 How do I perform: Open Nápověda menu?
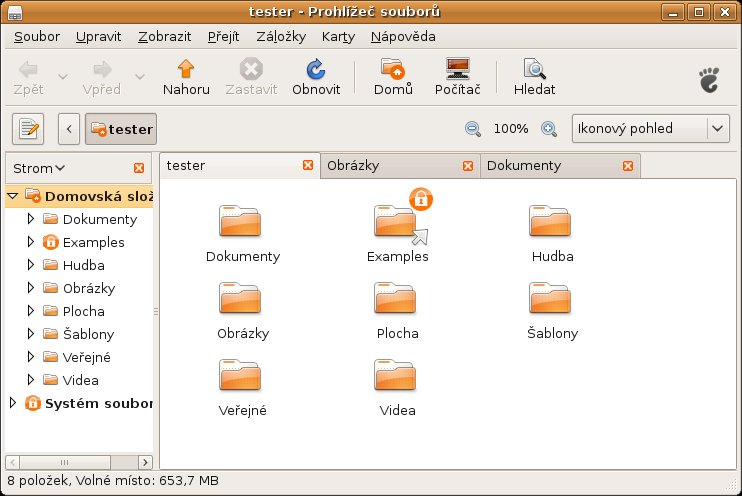pyautogui.click(x=403, y=36)
